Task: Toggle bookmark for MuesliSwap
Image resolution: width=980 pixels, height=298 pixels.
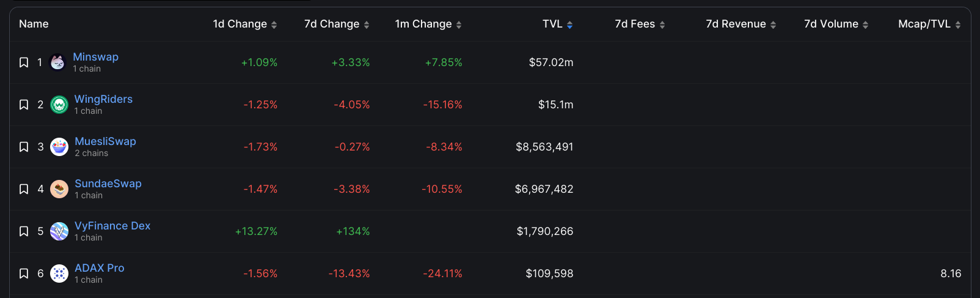Action: 24,147
